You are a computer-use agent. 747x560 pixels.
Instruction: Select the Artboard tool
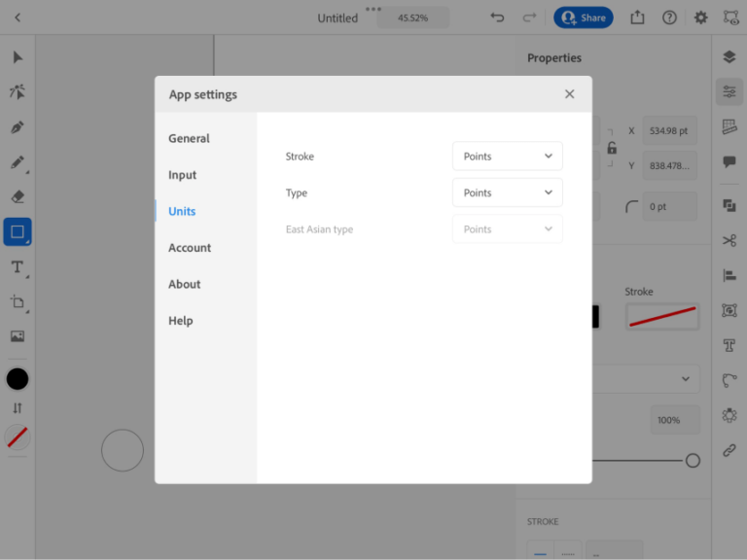18,302
